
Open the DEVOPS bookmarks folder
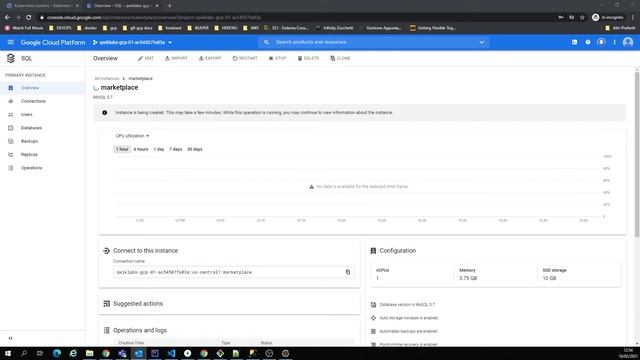pos(60,28)
